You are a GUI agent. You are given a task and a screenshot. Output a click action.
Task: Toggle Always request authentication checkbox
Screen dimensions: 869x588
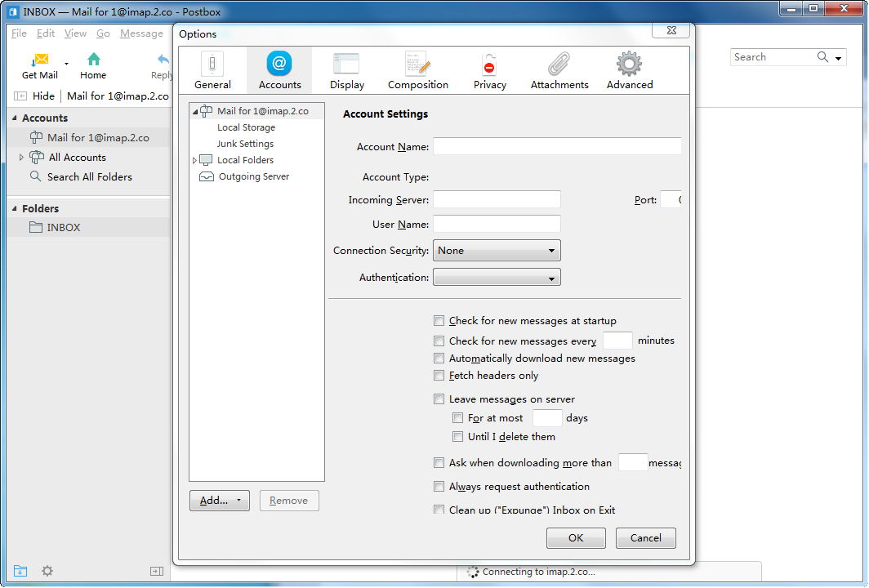pos(439,487)
